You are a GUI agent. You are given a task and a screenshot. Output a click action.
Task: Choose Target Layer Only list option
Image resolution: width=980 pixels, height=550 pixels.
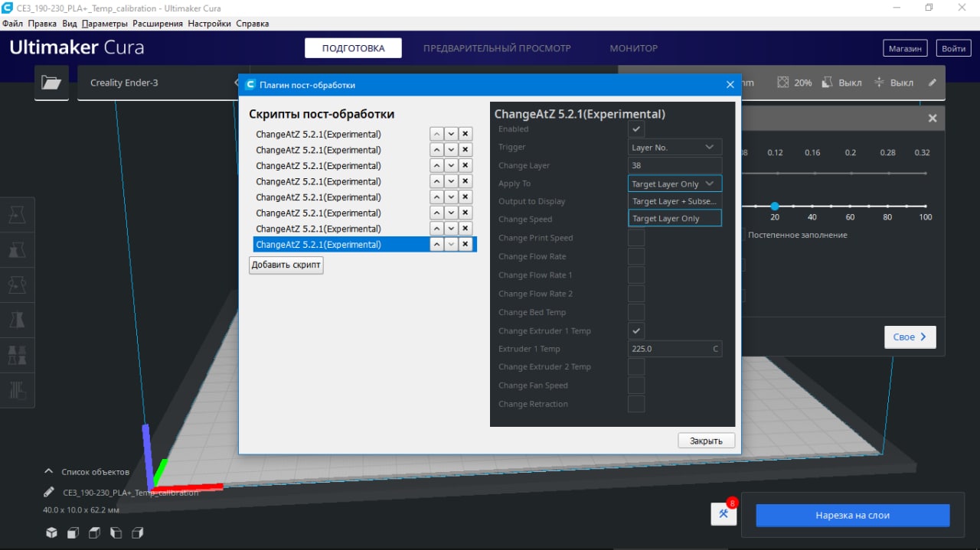coord(675,218)
